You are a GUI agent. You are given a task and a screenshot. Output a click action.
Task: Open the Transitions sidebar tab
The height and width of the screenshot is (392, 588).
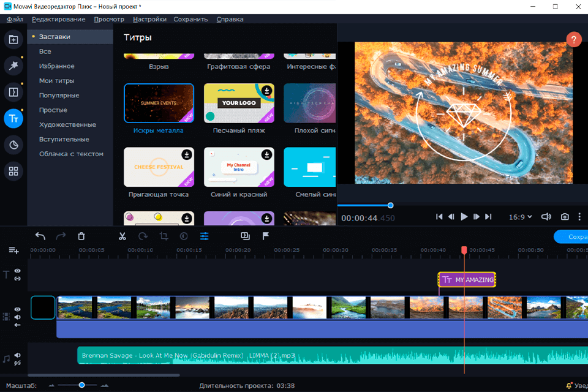pyautogui.click(x=13, y=92)
